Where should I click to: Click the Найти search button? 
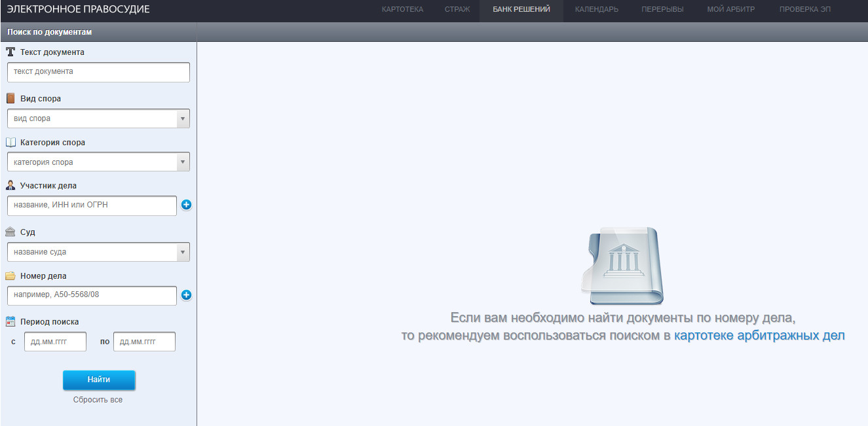pos(99,380)
